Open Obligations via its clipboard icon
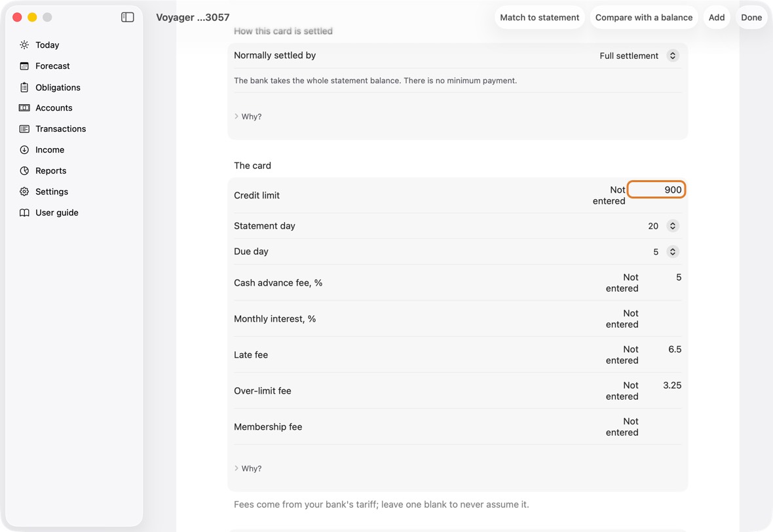This screenshot has width=773, height=532. pos(24,87)
